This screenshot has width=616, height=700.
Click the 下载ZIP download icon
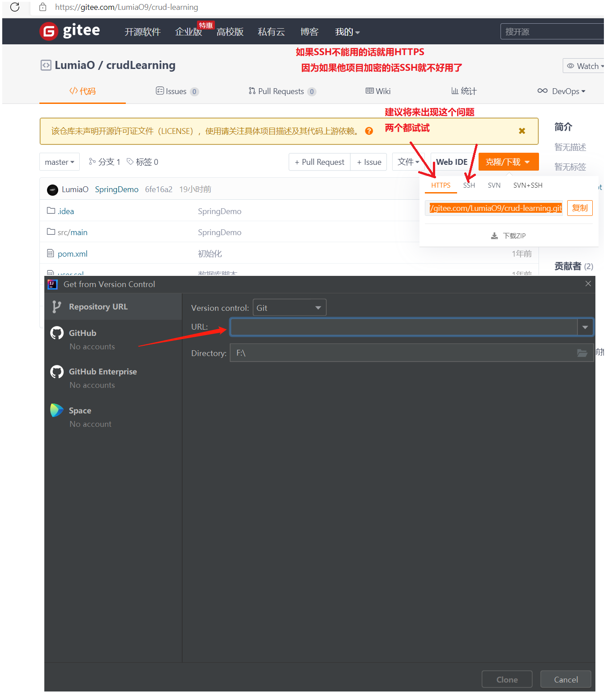click(495, 235)
